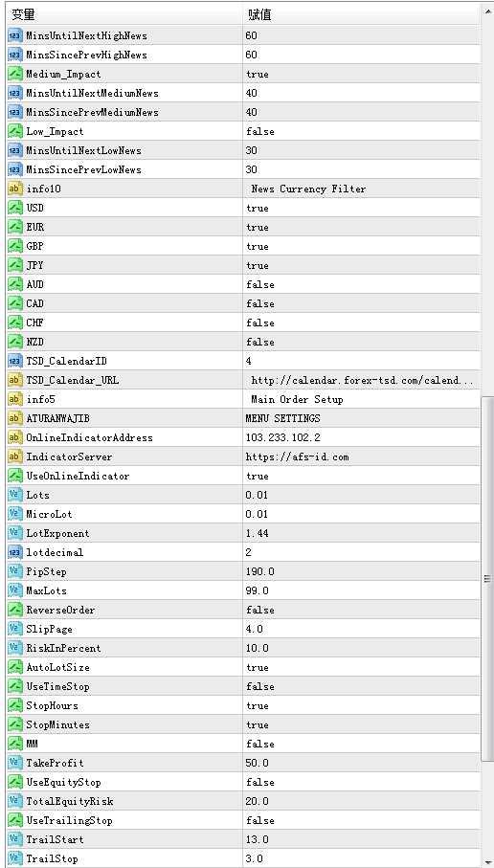Select the string icon next to IndicatorServer
Viewport: 494px width, 868px height.
click(15, 457)
